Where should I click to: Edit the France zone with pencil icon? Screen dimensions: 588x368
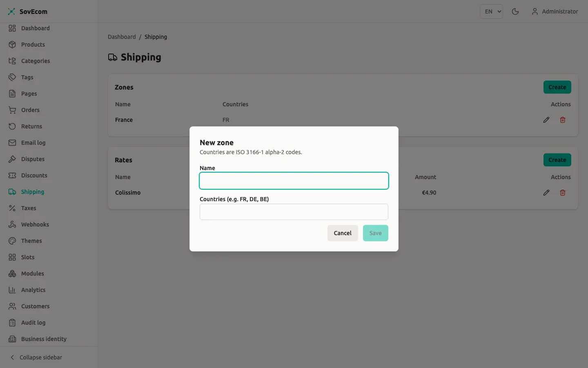546,120
